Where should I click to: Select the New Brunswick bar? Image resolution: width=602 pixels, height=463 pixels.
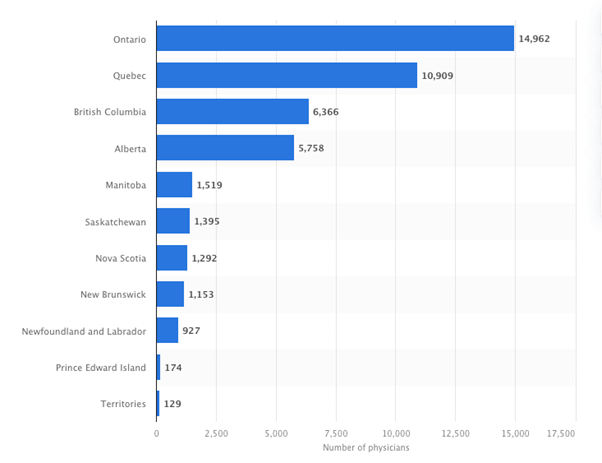point(170,294)
